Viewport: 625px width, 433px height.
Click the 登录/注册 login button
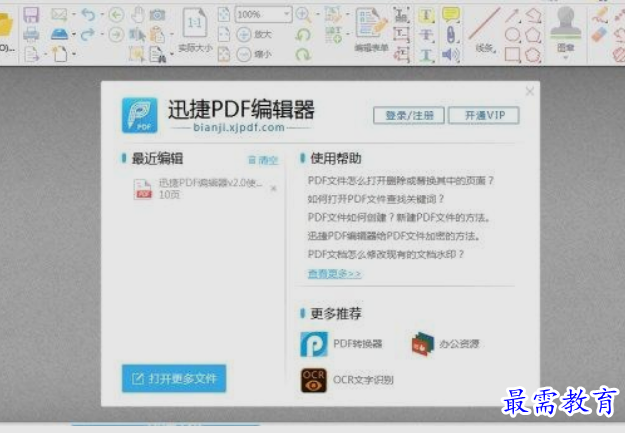click(x=409, y=116)
